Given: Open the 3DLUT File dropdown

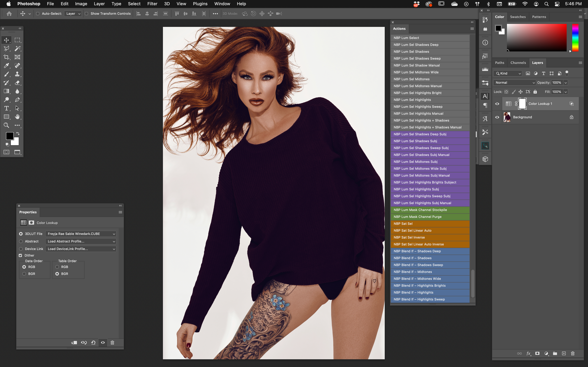Looking at the screenshot, I should pos(81,234).
